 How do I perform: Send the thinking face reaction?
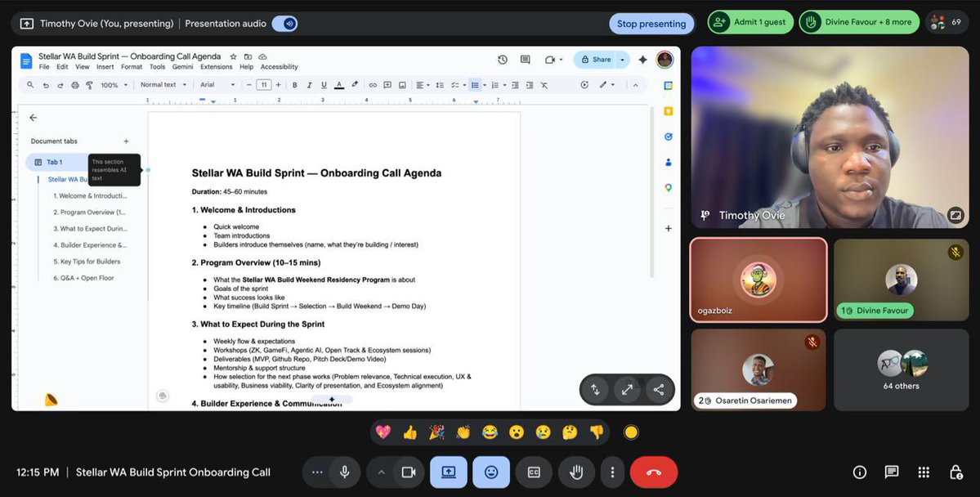tap(570, 432)
